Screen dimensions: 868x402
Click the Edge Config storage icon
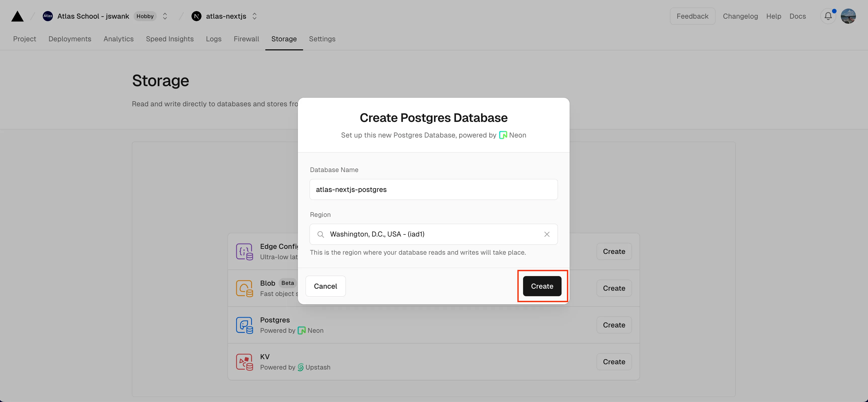coord(244,252)
